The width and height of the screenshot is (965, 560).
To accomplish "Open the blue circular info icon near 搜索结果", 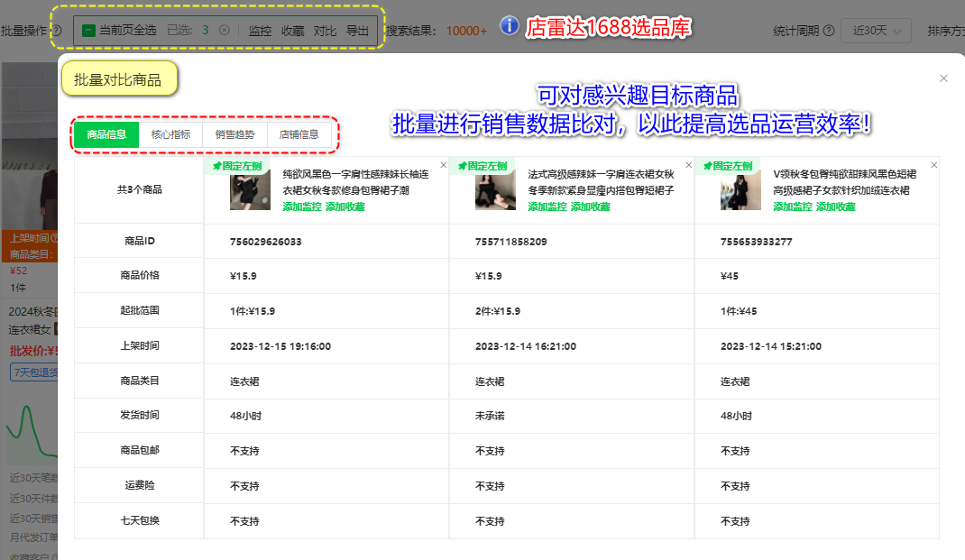I will click(x=509, y=26).
